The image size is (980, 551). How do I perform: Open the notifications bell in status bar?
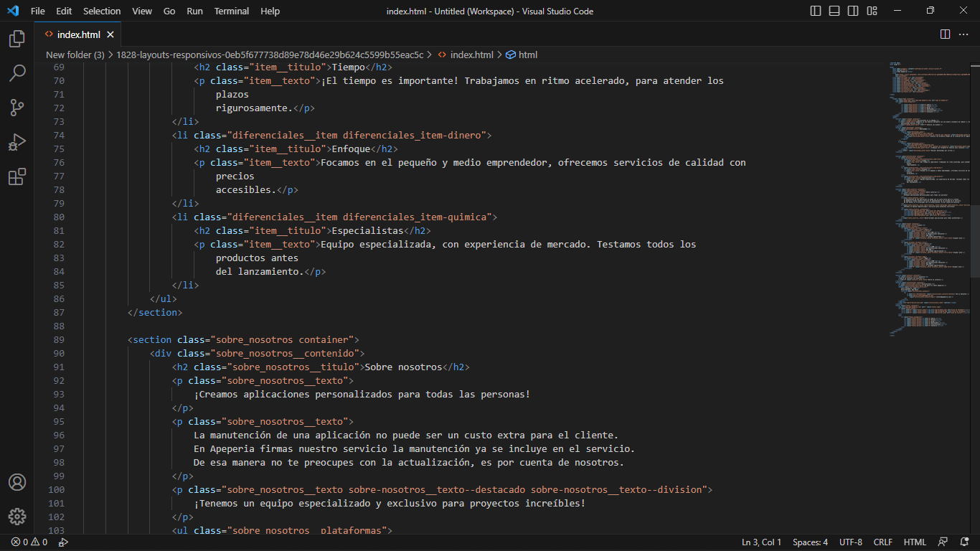coord(963,542)
